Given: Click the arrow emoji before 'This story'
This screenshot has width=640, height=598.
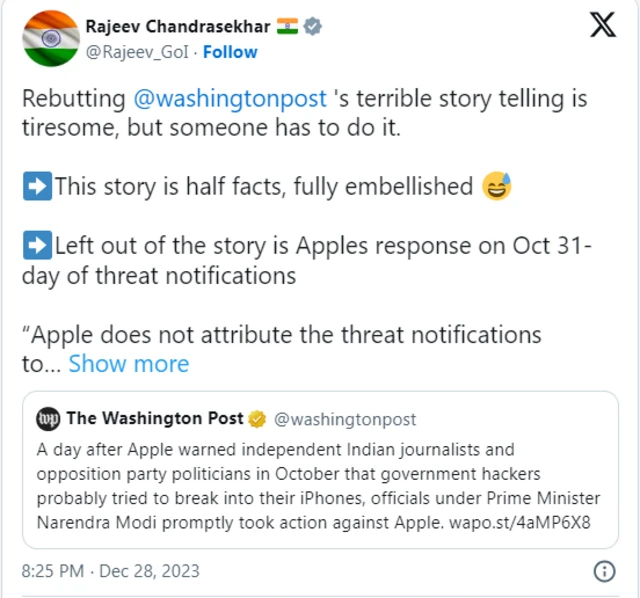Looking at the screenshot, I should pos(36,187).
